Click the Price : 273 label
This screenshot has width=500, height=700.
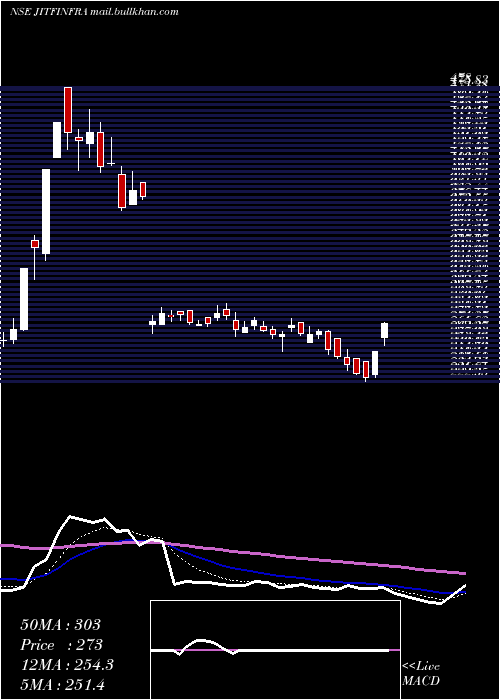point(62,645)
